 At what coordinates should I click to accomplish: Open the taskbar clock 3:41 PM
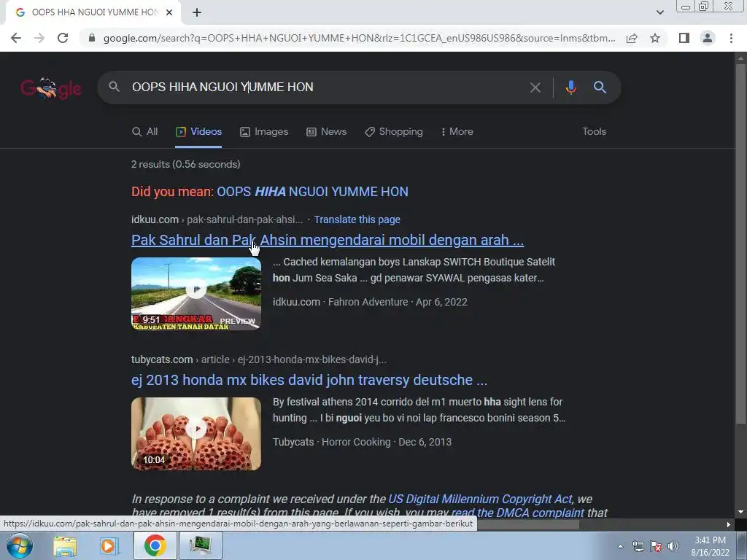tap(710, 546)
